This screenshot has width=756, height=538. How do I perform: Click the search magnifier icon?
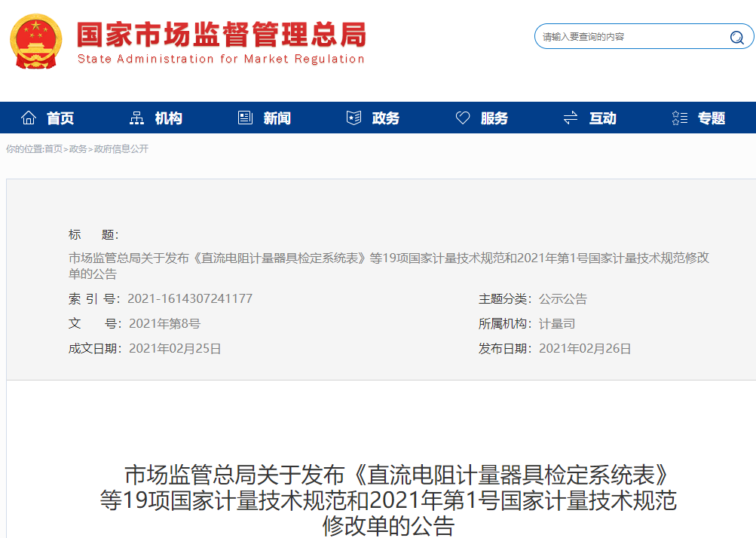point(736,37)
